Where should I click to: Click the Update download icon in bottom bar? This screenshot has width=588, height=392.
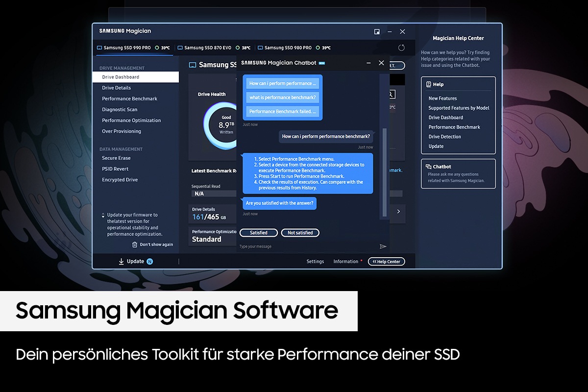122,261
